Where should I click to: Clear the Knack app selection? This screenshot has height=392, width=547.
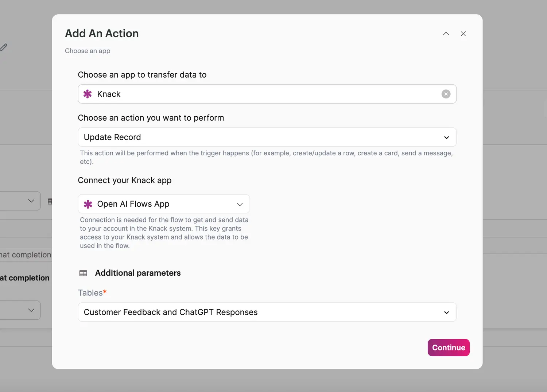[x=446, y=94]
